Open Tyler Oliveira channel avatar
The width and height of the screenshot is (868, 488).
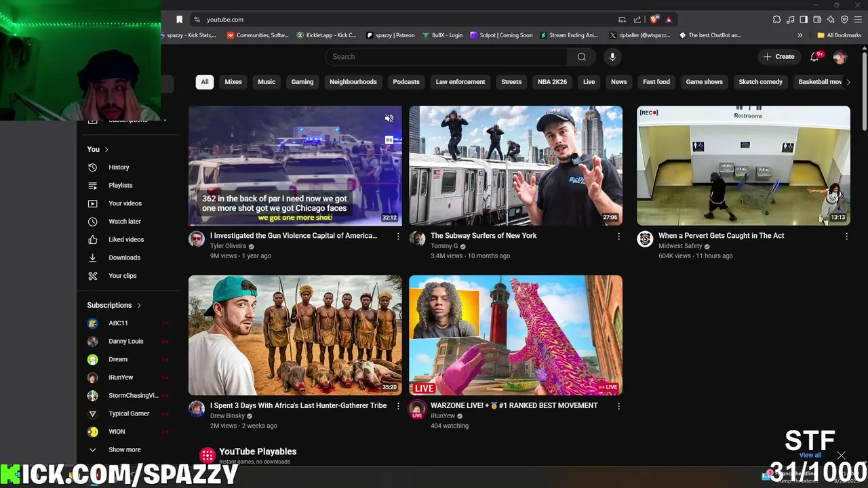pyautogui.click(x=197, y=239)
